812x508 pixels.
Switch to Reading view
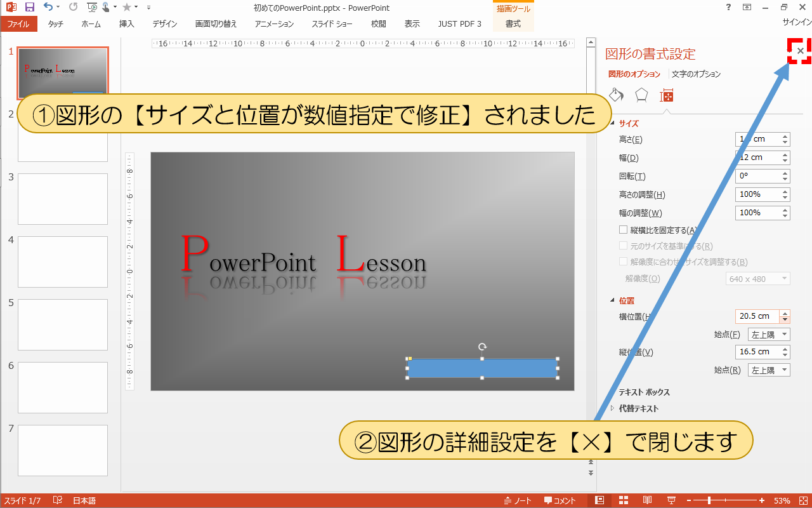pyautogui.click(x=647, y=500)
